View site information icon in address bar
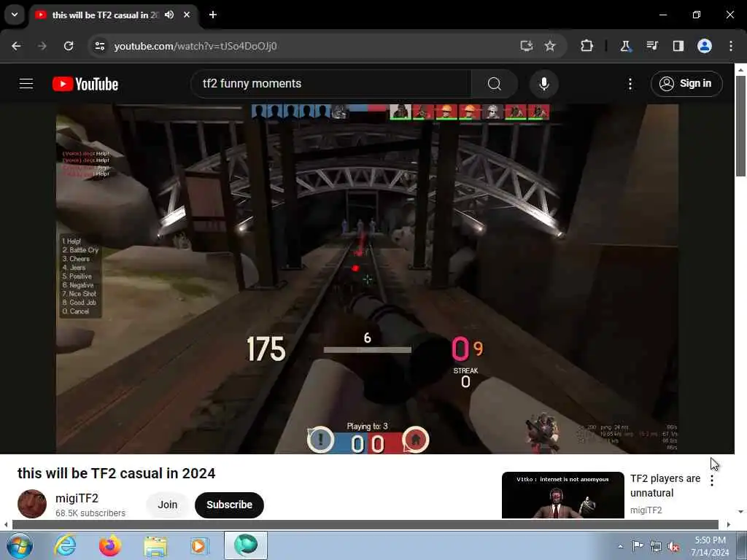 point(99,46)
